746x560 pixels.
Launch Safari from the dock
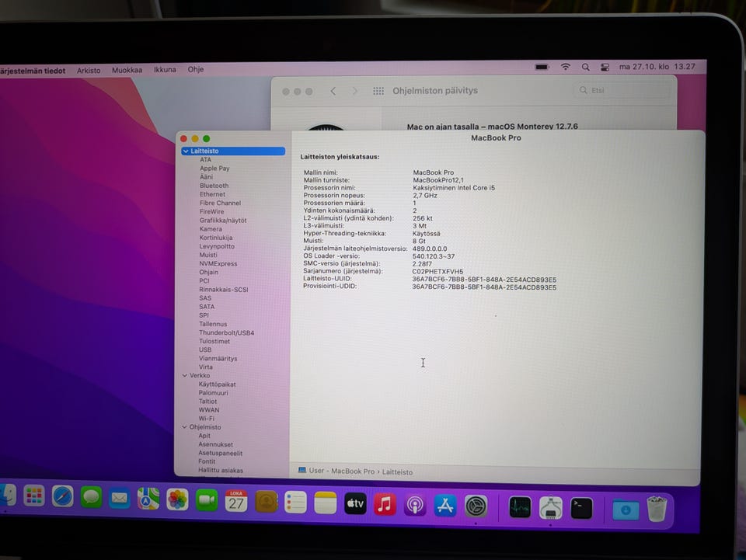62,497
